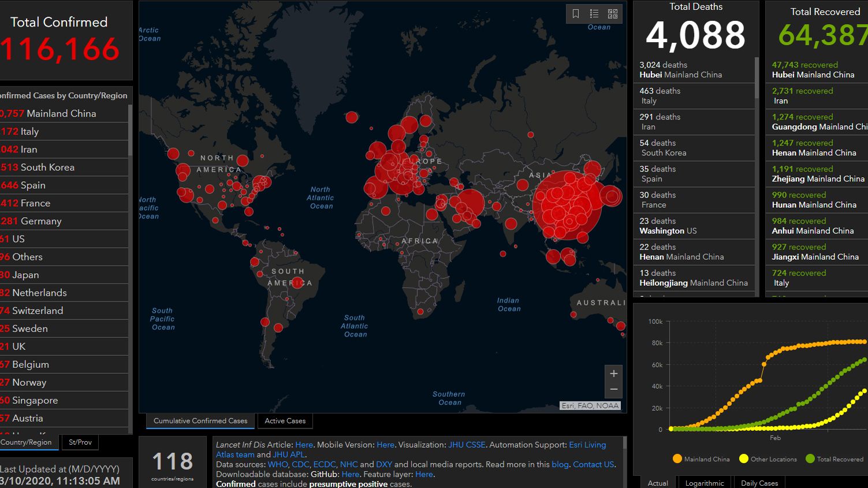Switch back to the Actual chart tab
Image resolution: width=868 pixels, height=488 pixels.
pyautogui.click(x=658, y=483)
